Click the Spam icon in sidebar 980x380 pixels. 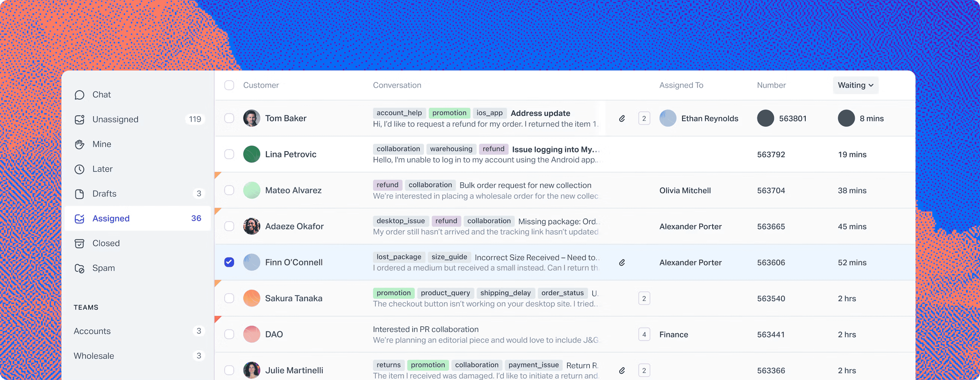pos(80,268)
